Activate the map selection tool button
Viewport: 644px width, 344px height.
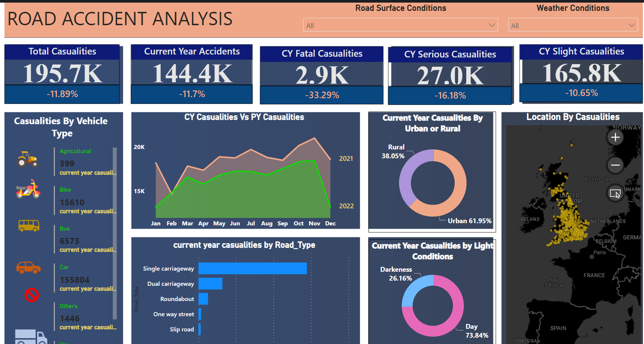click(x=615, y=193)
